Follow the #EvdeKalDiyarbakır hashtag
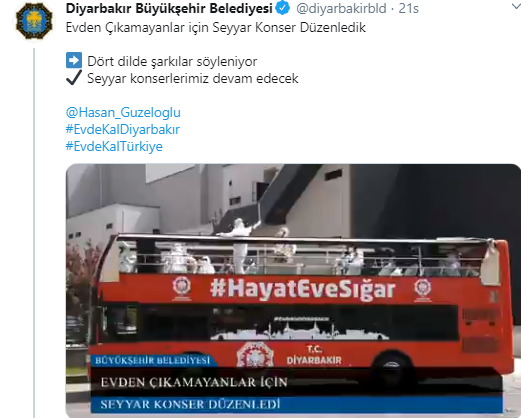 coord(123,129)
